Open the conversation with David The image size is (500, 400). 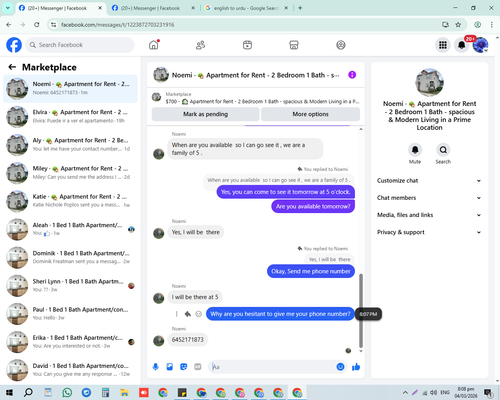(x=70, y=370)
